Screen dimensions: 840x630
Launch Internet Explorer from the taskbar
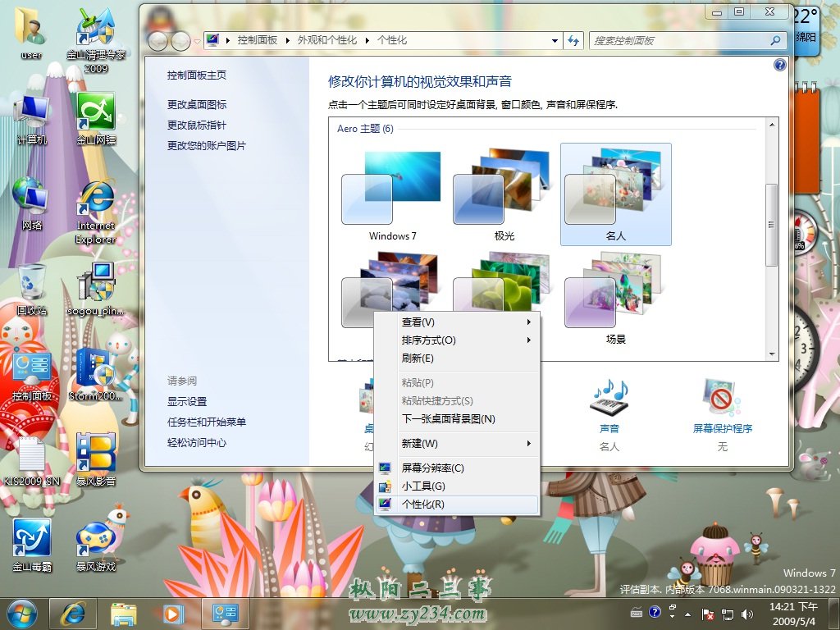click(73, 614)
